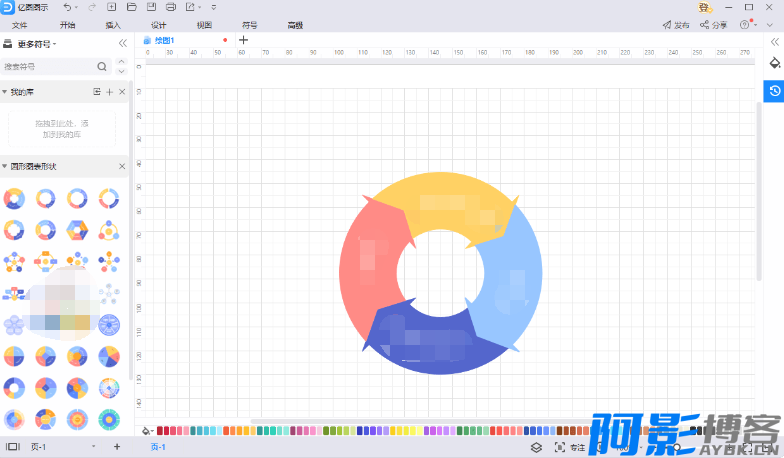Collapse the 我的库 section
Image resolution: width=784 pixels, height=458 pixels.
(x=4, y=92)
